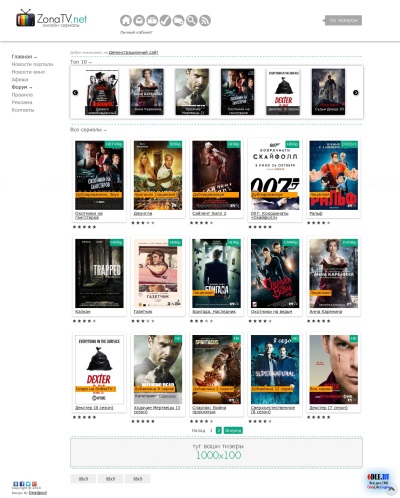Show previous items in Top 10 carousel
Image resolution: width=400 pixels, height=498 pixels.
75,93
